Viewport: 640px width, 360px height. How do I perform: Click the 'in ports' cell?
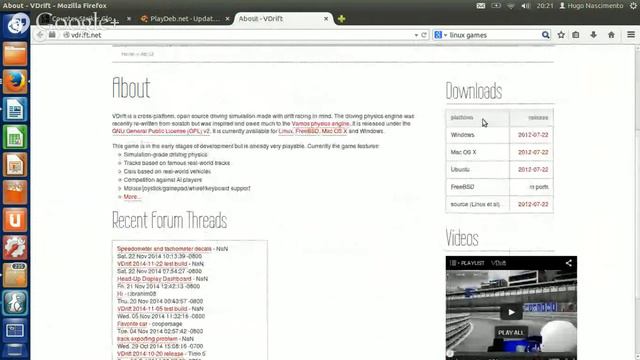(539, 187)
